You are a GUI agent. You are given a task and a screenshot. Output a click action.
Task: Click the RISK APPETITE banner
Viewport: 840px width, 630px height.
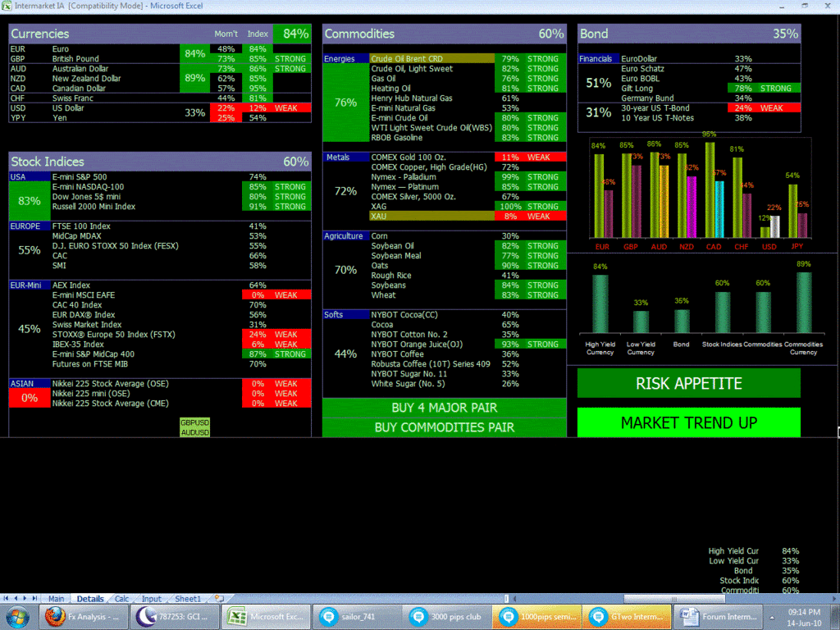(x=688, y=383)
